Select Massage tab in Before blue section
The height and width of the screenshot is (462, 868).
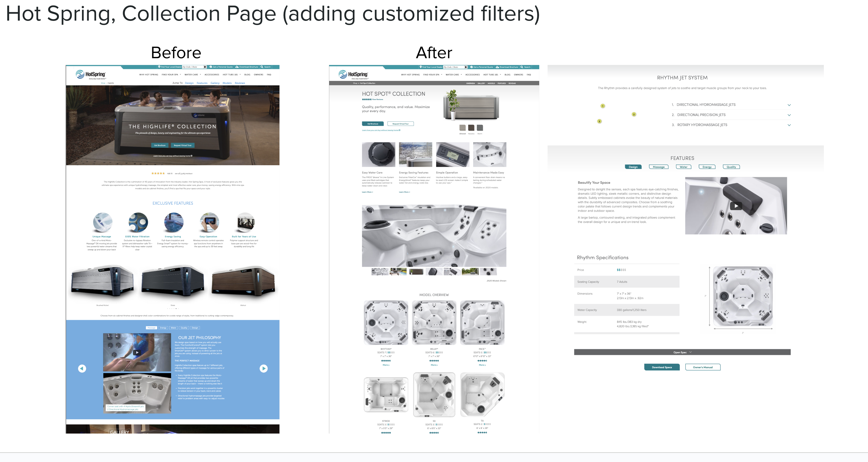151,328
